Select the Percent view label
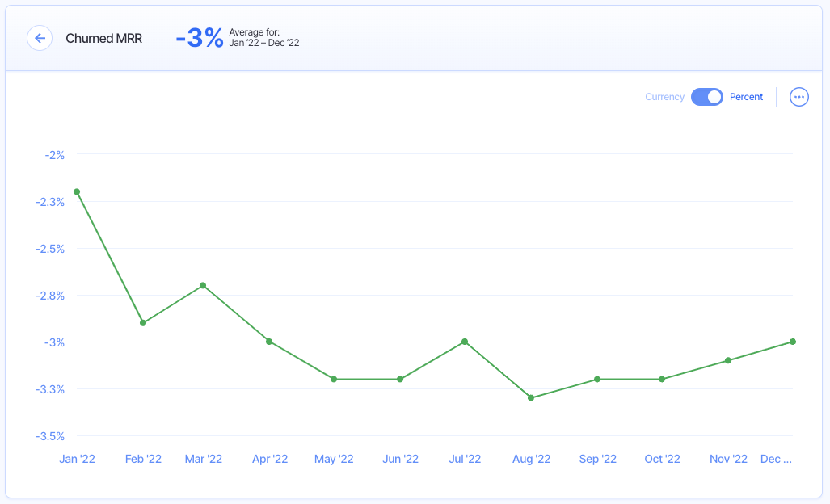Screen dimensions: 830x504 (746, 97)
